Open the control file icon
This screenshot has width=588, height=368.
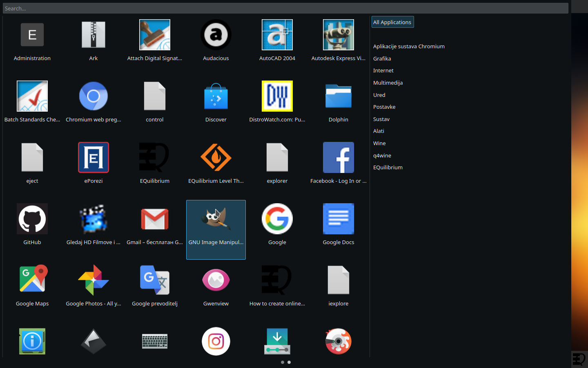point(155,102)
